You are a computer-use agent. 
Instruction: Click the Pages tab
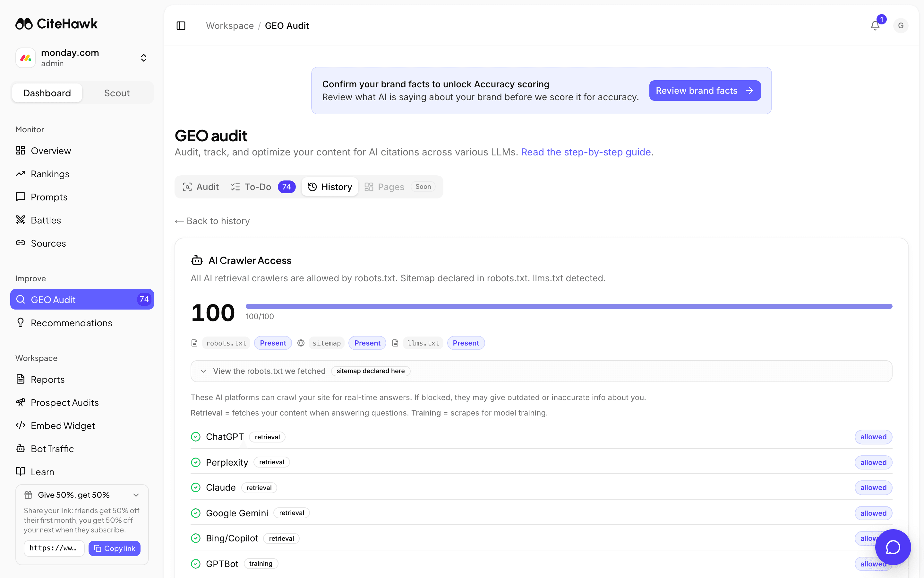click(399, 187)
